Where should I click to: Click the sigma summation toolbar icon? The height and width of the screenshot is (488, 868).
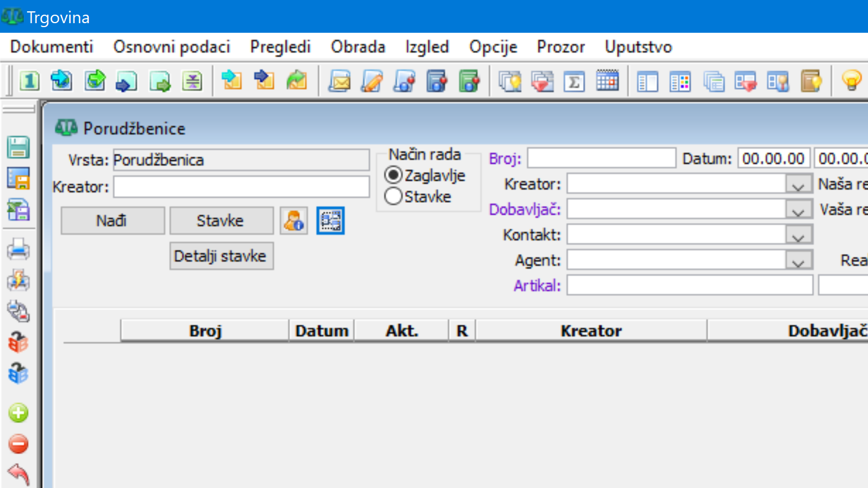574,81
